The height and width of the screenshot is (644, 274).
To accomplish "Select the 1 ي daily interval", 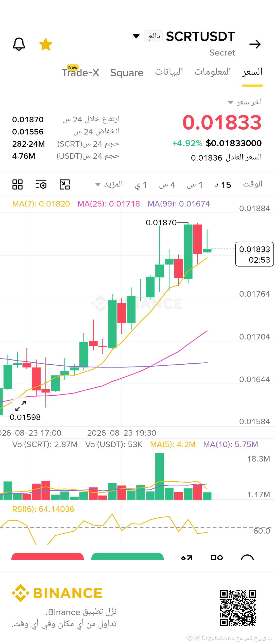I will 141,185.
